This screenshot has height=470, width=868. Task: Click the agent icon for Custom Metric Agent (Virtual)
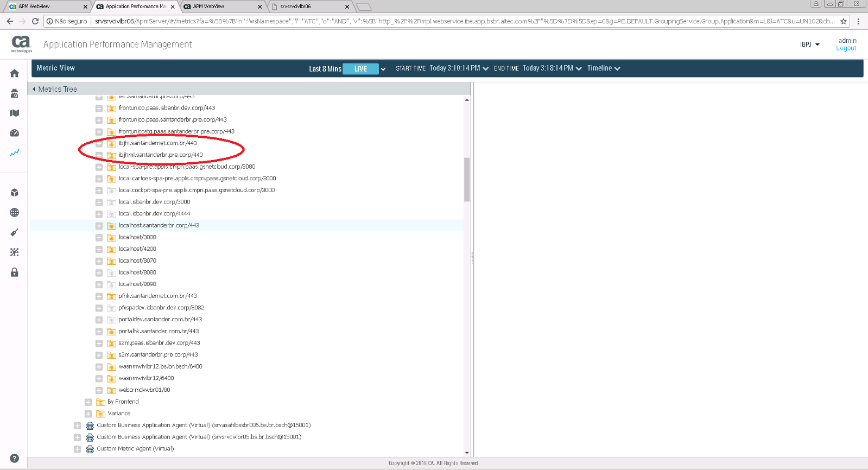click(90, 449)
